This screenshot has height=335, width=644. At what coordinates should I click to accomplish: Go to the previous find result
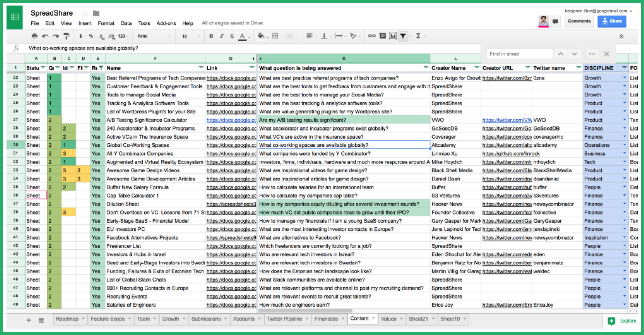(x=561, y=54)
